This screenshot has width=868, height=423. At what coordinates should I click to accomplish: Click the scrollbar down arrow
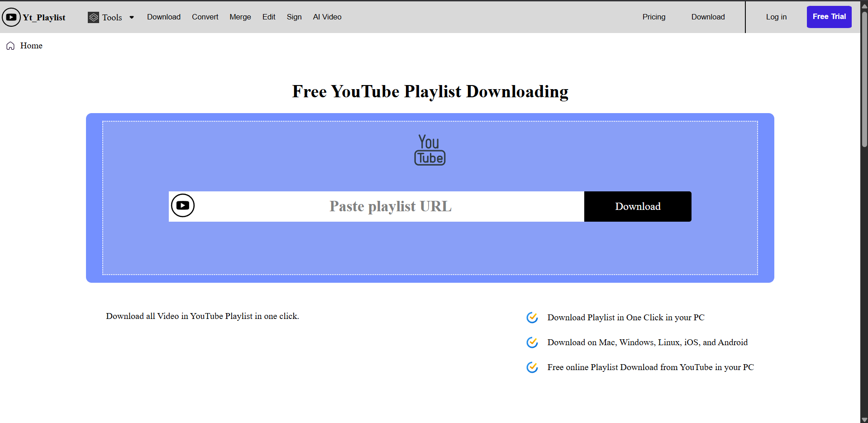pos(864,419)
